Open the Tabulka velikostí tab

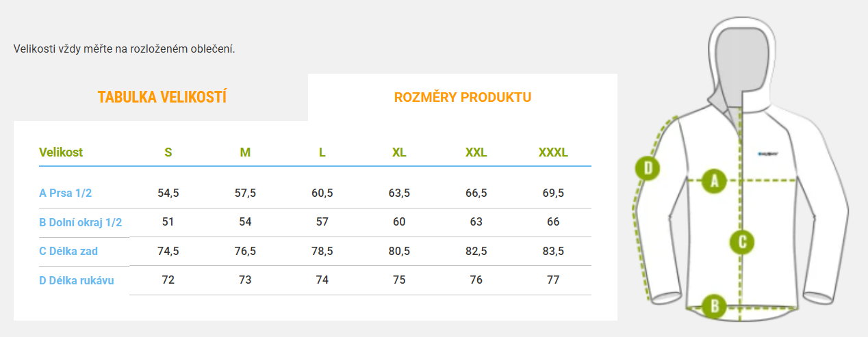tap(162, 97)
